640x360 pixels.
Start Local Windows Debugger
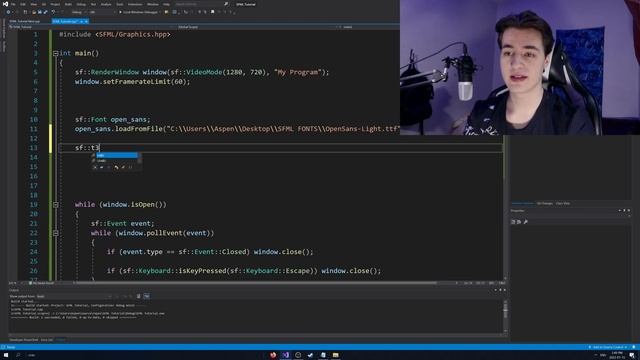138,12
